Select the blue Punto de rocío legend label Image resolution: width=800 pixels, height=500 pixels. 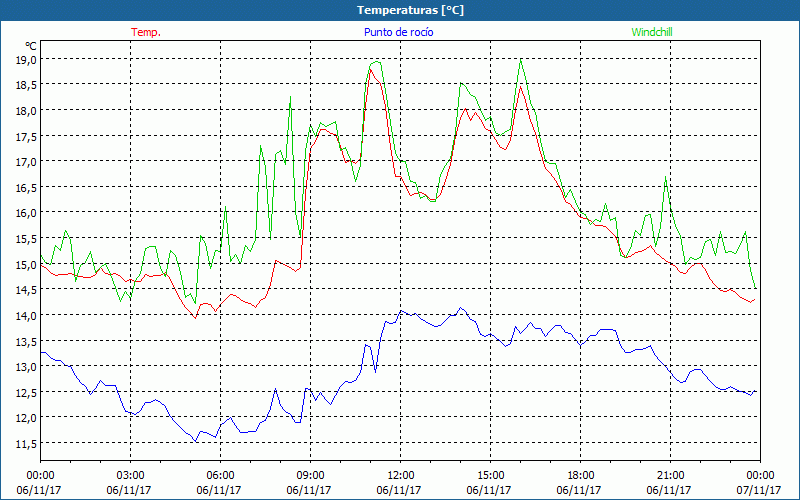tap(398, 32)
